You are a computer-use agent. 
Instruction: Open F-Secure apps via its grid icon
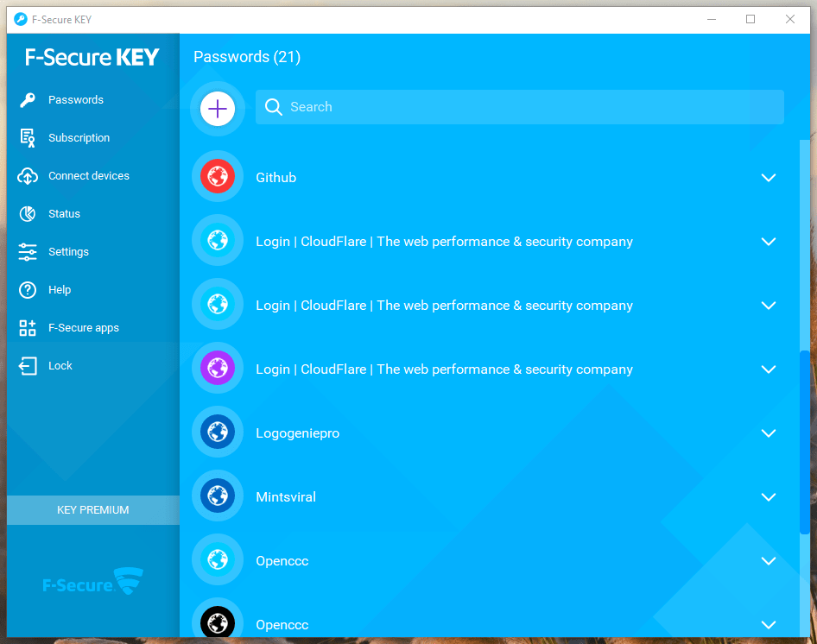click(x=28, y=327)
